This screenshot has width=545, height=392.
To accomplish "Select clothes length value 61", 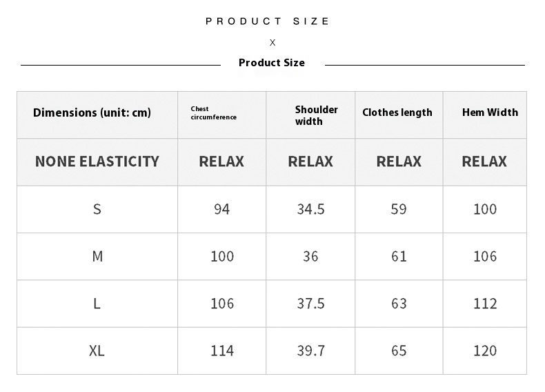I will point(399,256).
